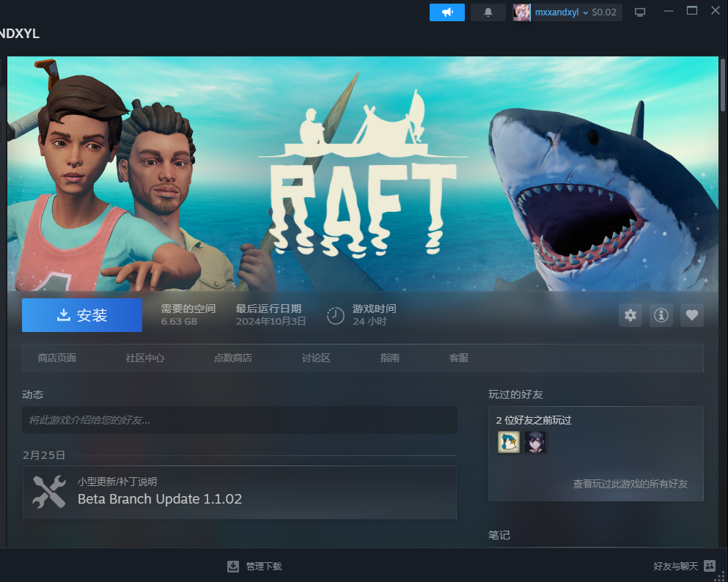
Task: Click the 2 位好友之前玩过 text
Action: coord(534,421)
